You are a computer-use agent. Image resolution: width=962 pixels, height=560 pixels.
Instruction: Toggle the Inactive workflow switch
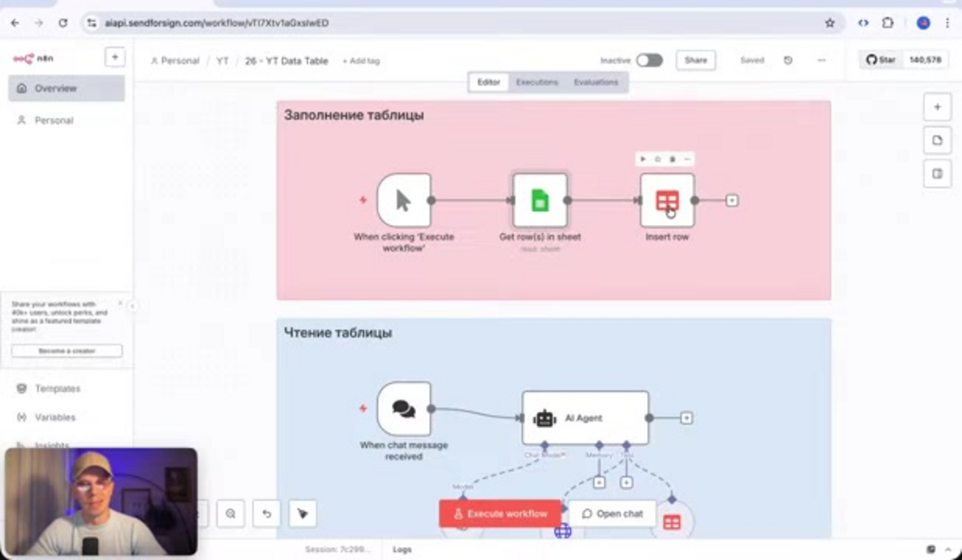coord(648,61)
